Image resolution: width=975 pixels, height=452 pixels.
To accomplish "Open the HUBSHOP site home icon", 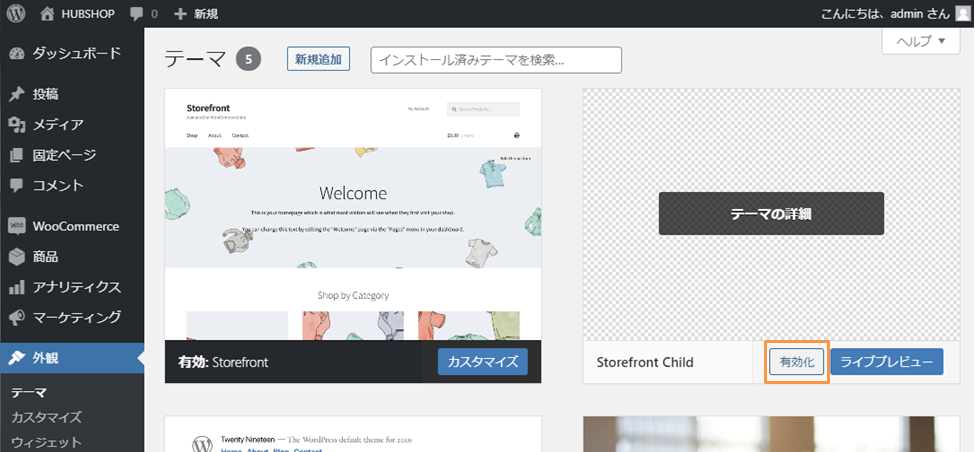I will click(48, 14).
